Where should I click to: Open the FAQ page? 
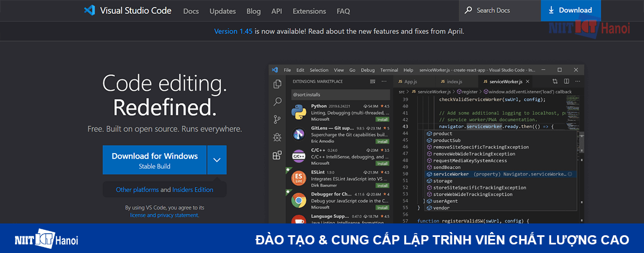coord(343,11)
